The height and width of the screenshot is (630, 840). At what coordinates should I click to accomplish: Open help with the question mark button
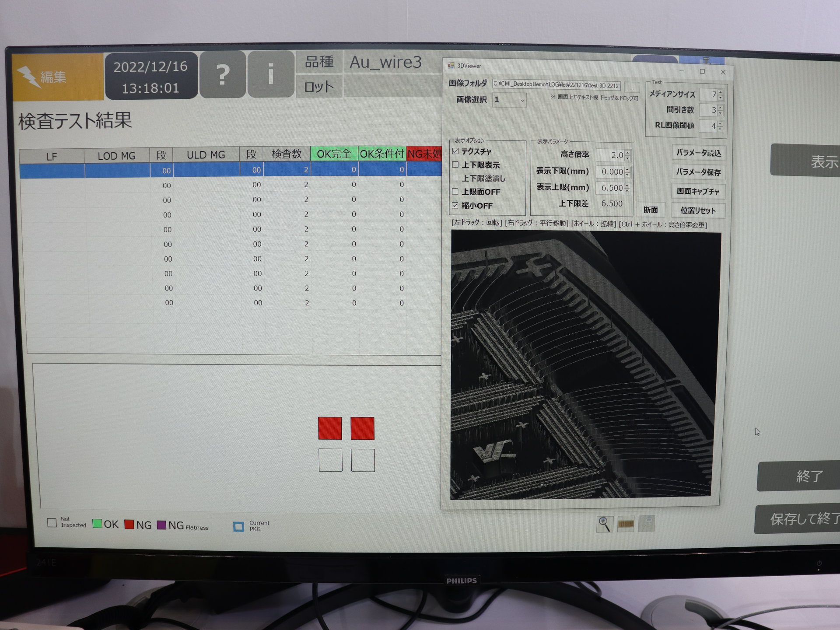point(222,74)
